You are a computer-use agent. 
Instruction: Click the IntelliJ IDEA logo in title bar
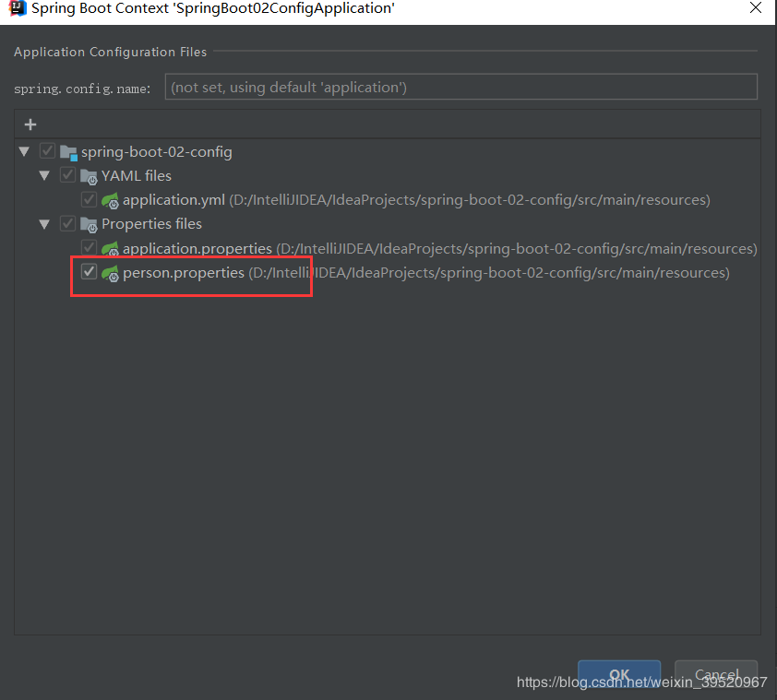tap(18, 8)
